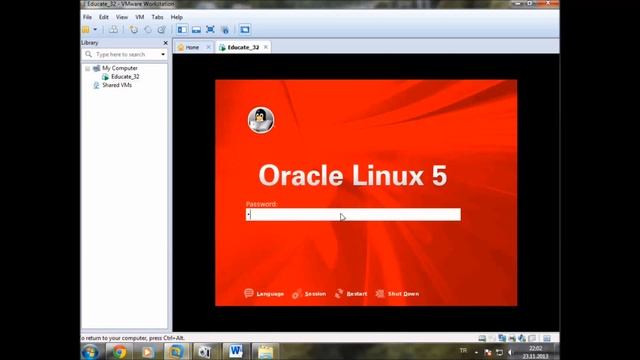
Task: Toggle the thumbnail bar view icon
Action: [196, 29]
